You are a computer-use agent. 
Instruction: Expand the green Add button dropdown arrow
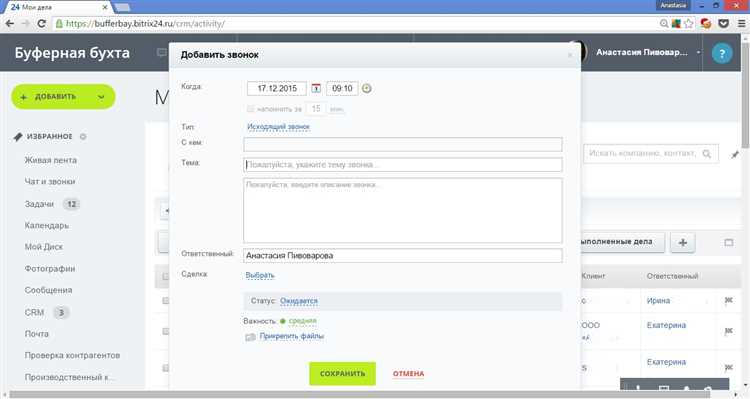(x=101, y=97)
